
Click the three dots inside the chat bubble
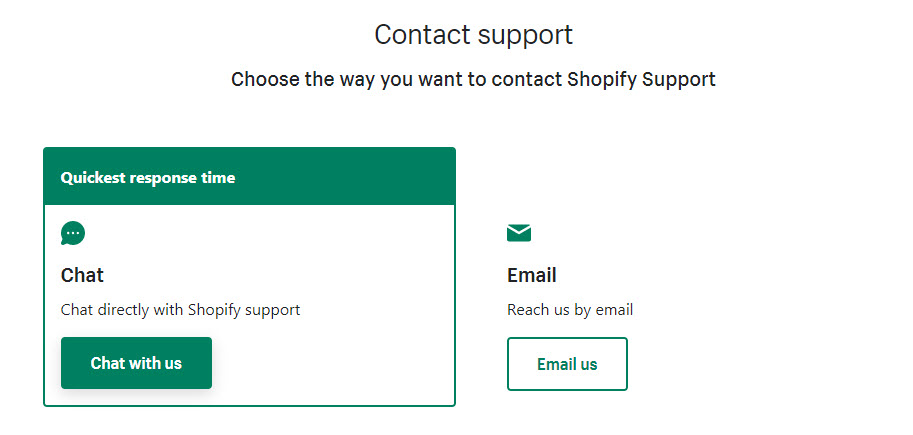point(73,233)
